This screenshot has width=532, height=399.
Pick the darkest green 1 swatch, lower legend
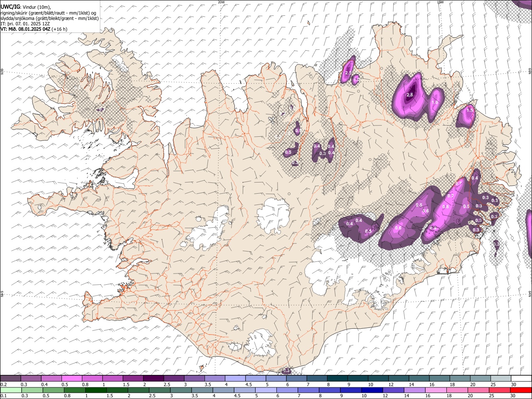(96, 390)
